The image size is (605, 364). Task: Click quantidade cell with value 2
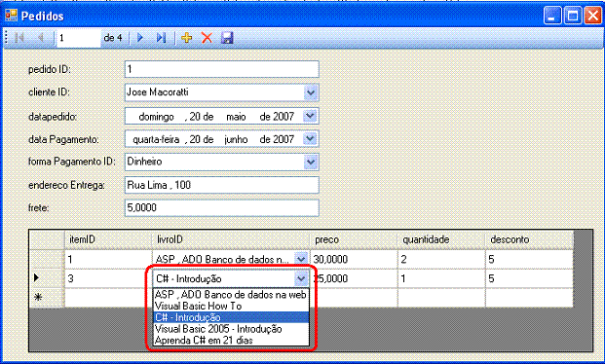(x=441, y=259)
